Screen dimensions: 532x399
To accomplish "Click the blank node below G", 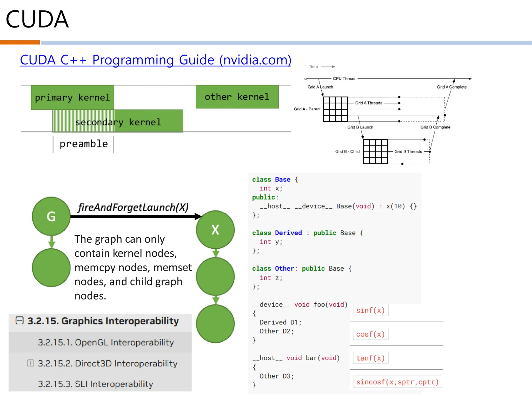I will [51, 268].
